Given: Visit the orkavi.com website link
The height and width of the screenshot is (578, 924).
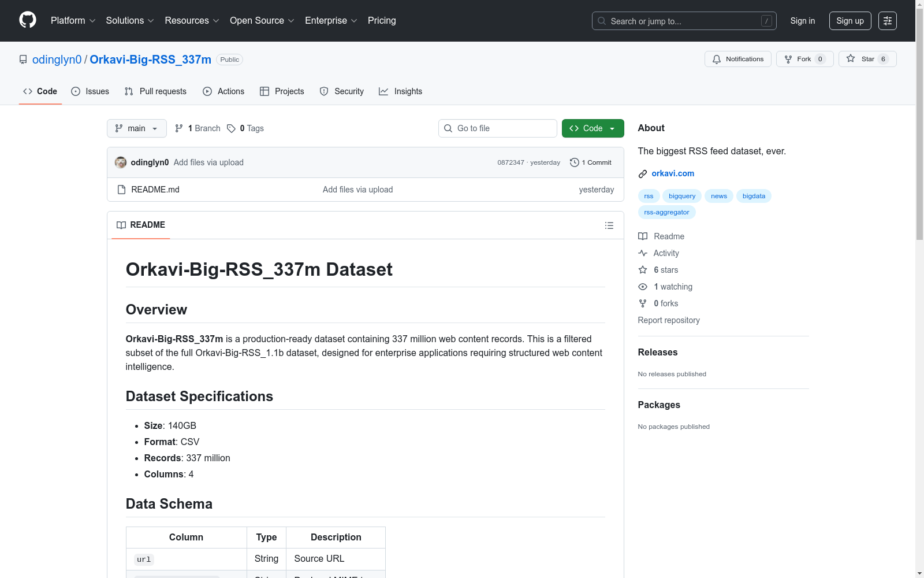Looking at the screenshot, I should [673, 173].
